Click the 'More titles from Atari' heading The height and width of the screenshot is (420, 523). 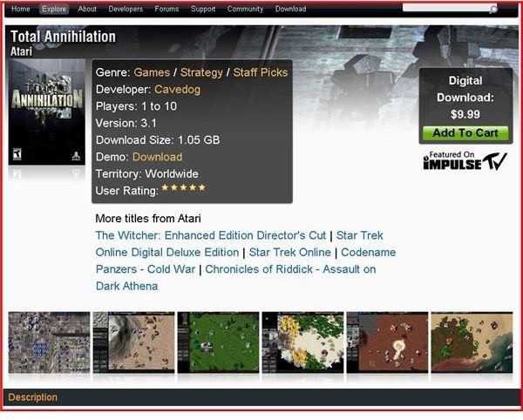pyautogui.click(x=148, y=219)
